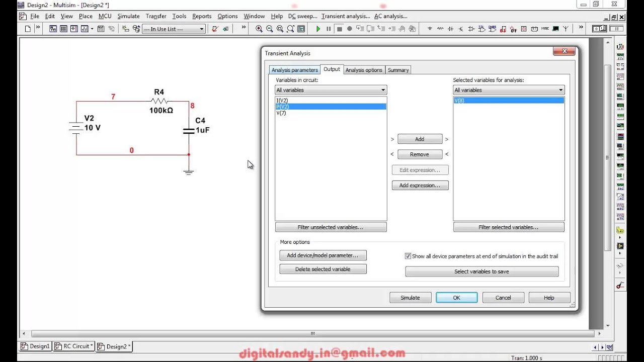Click the Simulate button in dialog
The image size is (644, 362).
pyautogui.click(x=410, y=298)
